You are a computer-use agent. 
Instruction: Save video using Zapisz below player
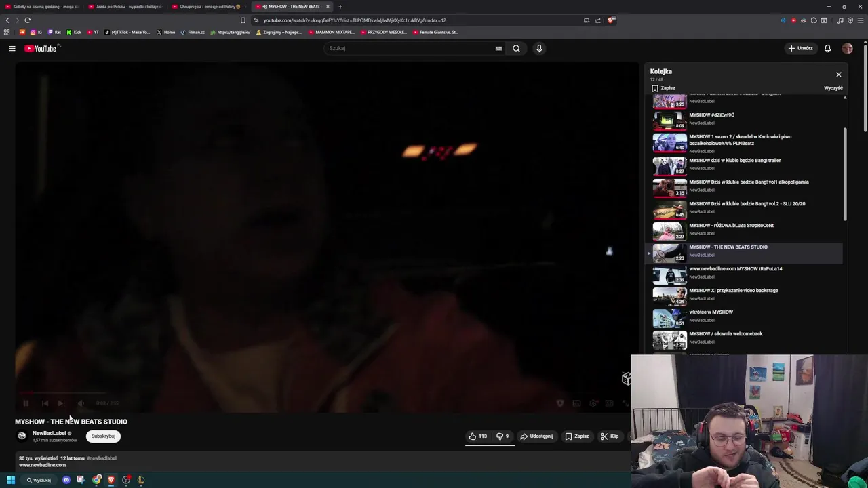[x=577, y=436]
